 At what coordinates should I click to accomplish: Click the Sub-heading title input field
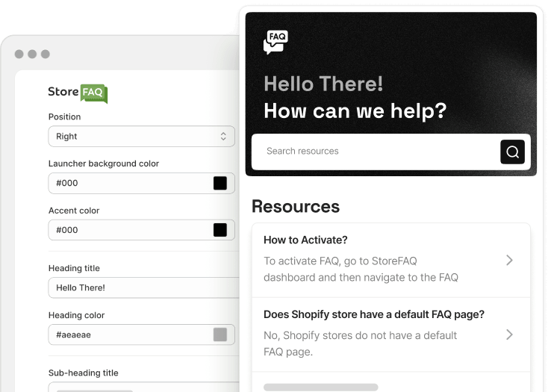tap(141, 387)
